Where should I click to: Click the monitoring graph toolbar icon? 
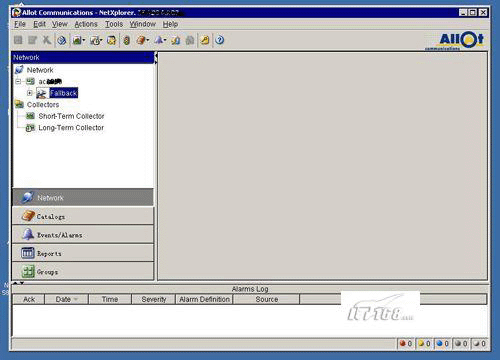[x=77, y=40]
